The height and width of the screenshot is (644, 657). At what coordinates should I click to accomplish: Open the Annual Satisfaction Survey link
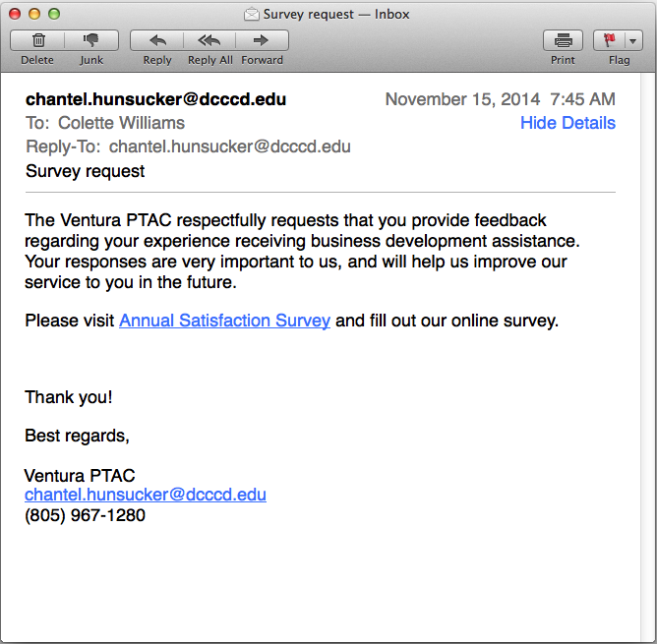[x=224, y=321]
